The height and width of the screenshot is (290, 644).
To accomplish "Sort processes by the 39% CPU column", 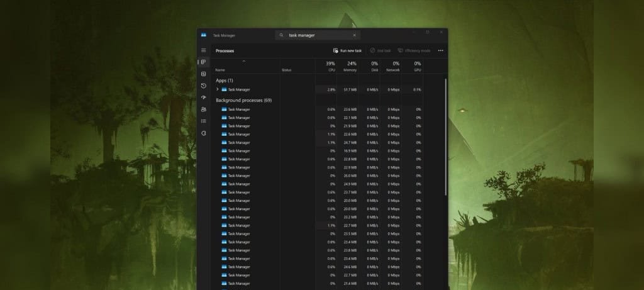I will pos(326,66).
